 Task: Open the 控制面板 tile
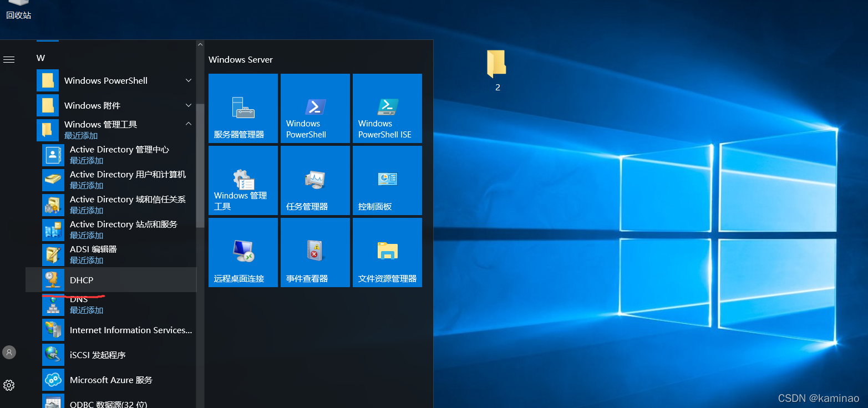[x=387, y=180]
